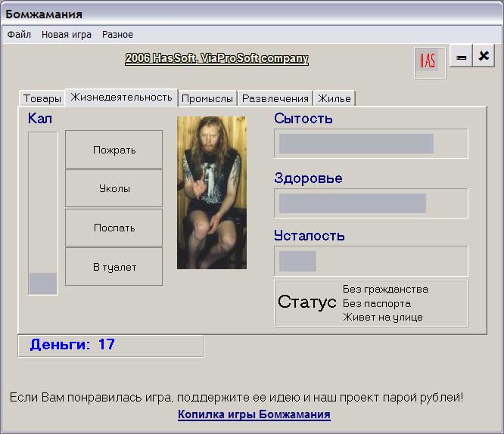Image resolution: width=504 pixels, height=434 pixels.
Task: Click the Без гражданства status line
Action: [385, 289]
